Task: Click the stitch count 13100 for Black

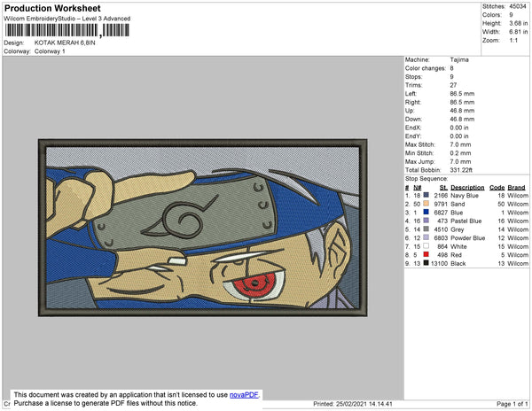Action: pos(440,263)
